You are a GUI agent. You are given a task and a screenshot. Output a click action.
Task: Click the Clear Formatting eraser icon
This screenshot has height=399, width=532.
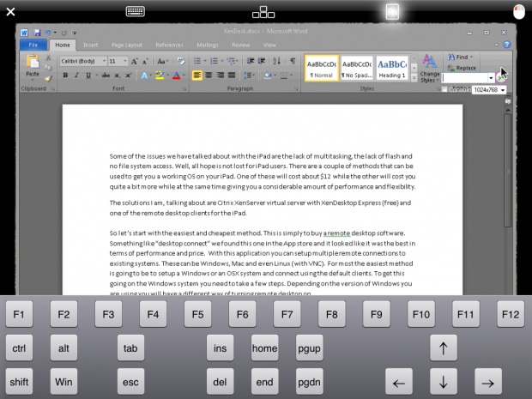point(181,61)
